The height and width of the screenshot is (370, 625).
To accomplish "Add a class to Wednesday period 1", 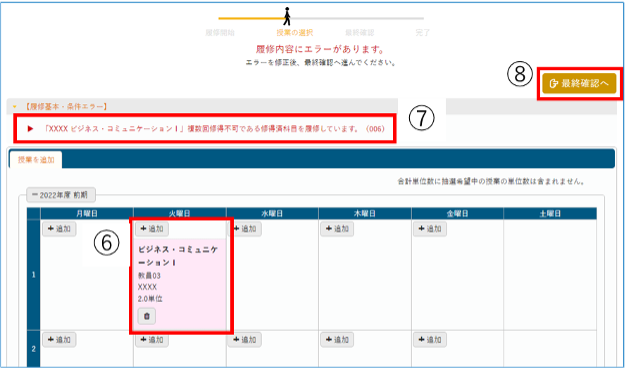I will pos(245,229).
